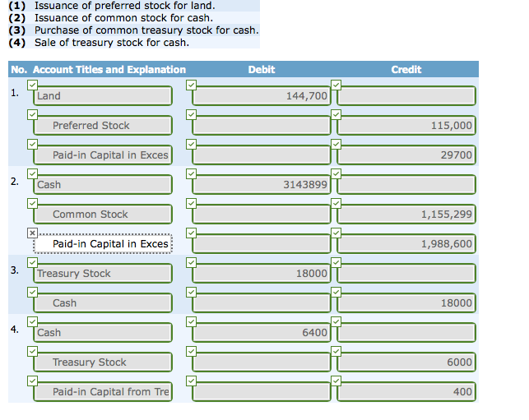Click the Account Titles and Explanation header
Image resolution: width=529 pixels, height=420 pixels.
[109, 69]
